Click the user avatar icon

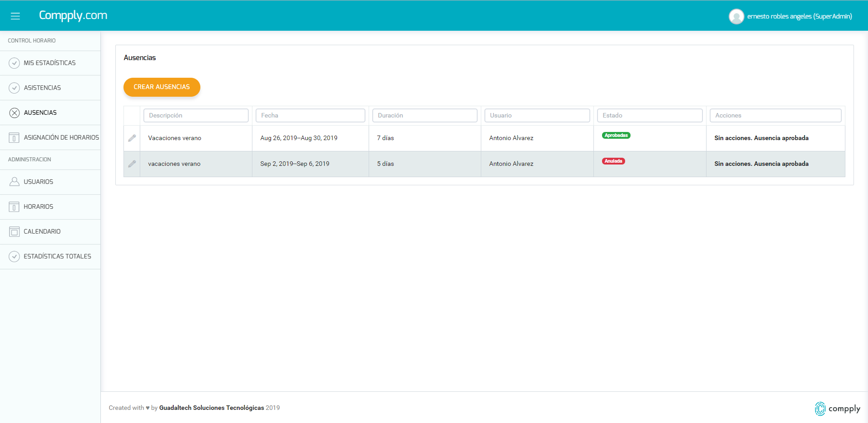tap(736, 17)
